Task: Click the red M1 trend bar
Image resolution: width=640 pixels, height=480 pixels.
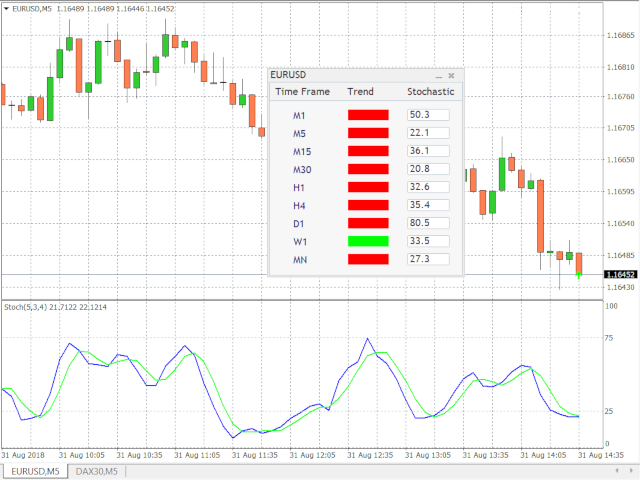Action: click(368, 115)
